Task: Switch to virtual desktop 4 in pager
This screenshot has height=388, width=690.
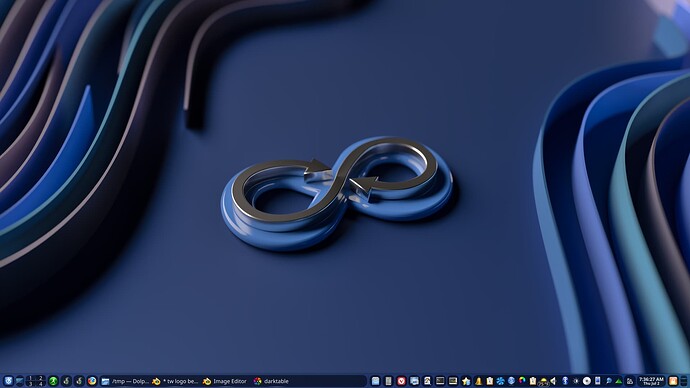Action: click(40, 384)
